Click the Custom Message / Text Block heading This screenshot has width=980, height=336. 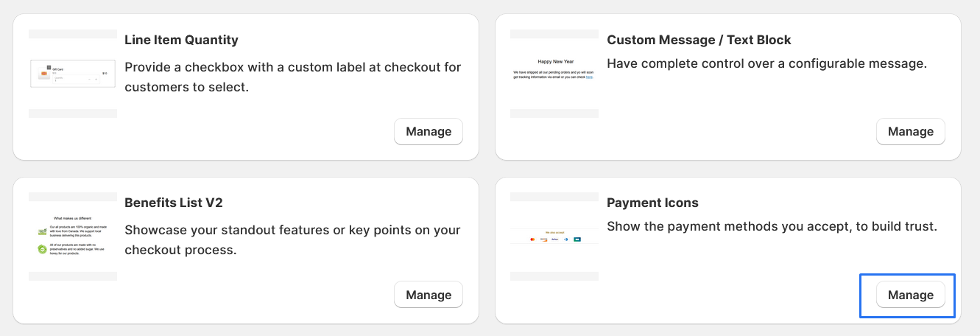coord(699,40)
